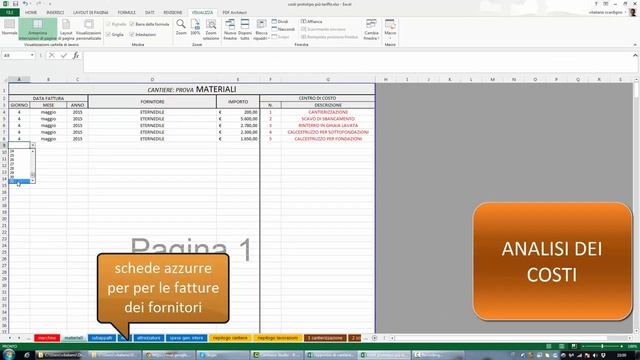Viewport: 640px width, 360px height.
Task: Select the highlighted item in day list
Action: coord(19,181)
